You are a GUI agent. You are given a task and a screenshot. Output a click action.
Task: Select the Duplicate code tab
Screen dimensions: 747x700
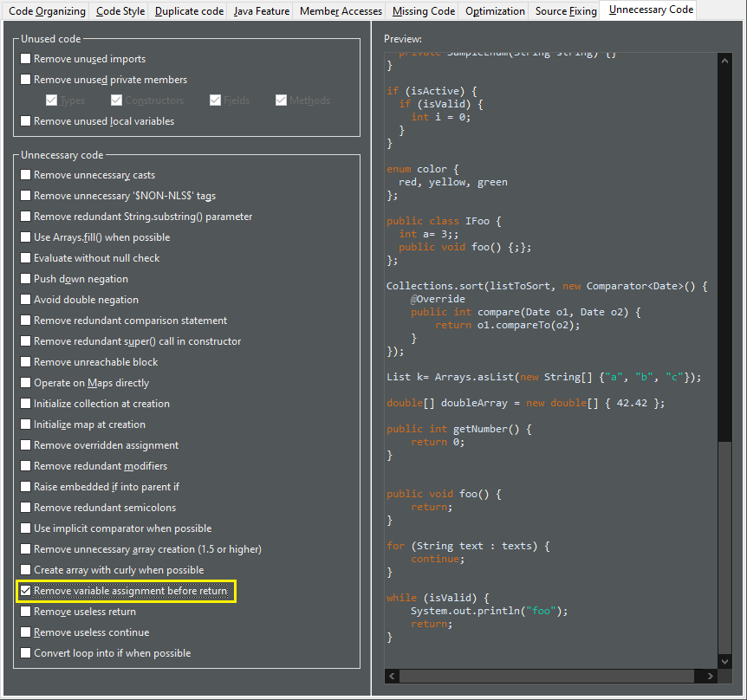point(189,11)
